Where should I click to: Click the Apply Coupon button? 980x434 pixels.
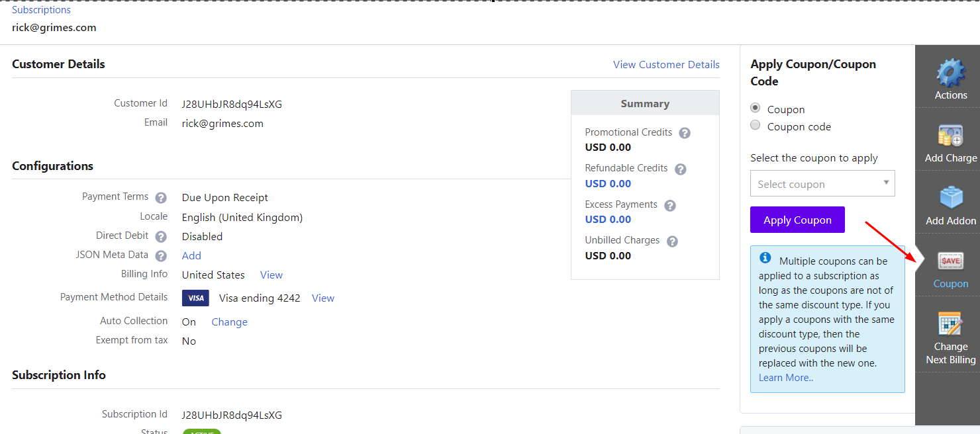pyautogui.click(x=797, y=220)
